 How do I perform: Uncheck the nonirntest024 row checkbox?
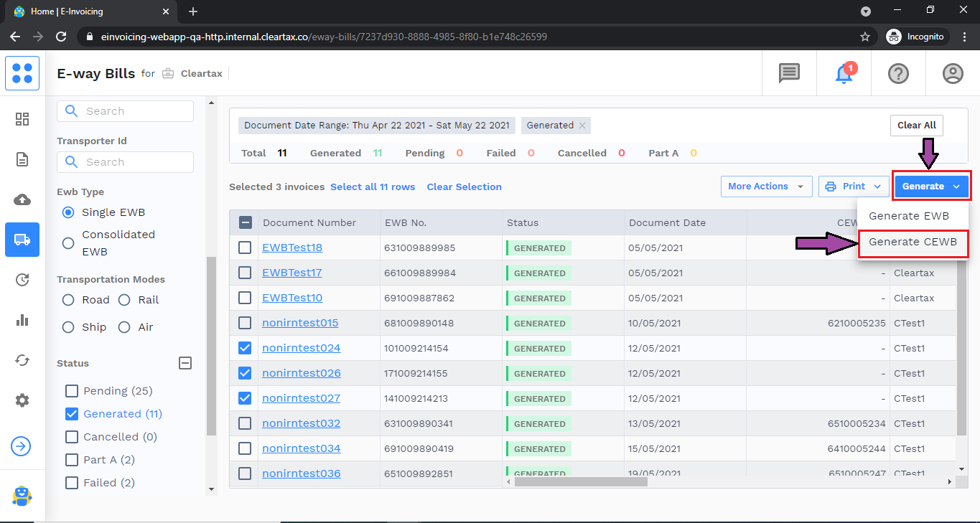(x=245, y=348)
